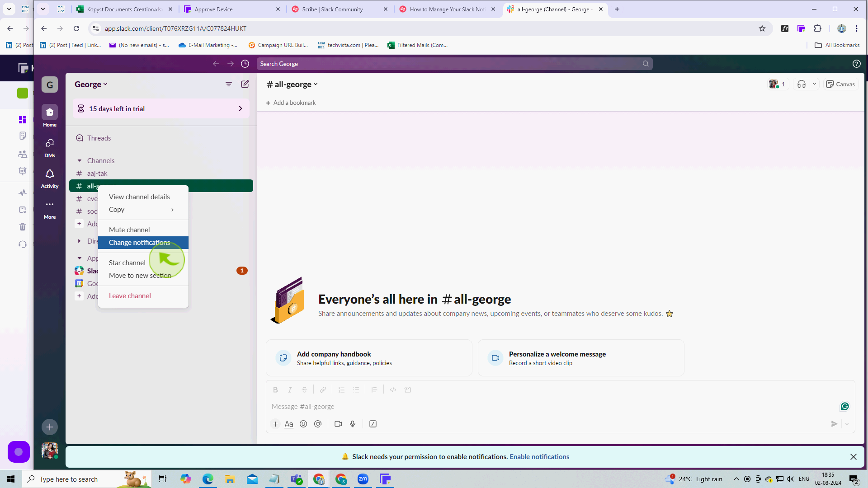The image size is (868, 488).
Task: Switch to Scribe Slack Community tab
Action: point(339,9)
